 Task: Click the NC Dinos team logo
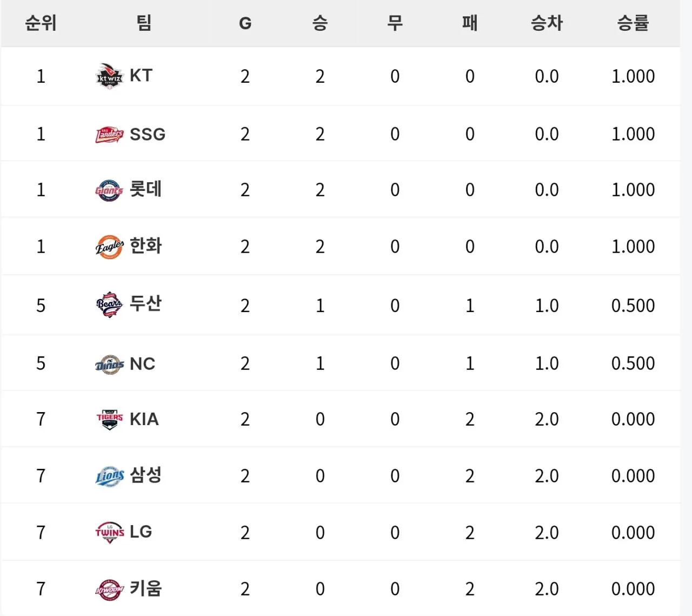click(109, 365)
